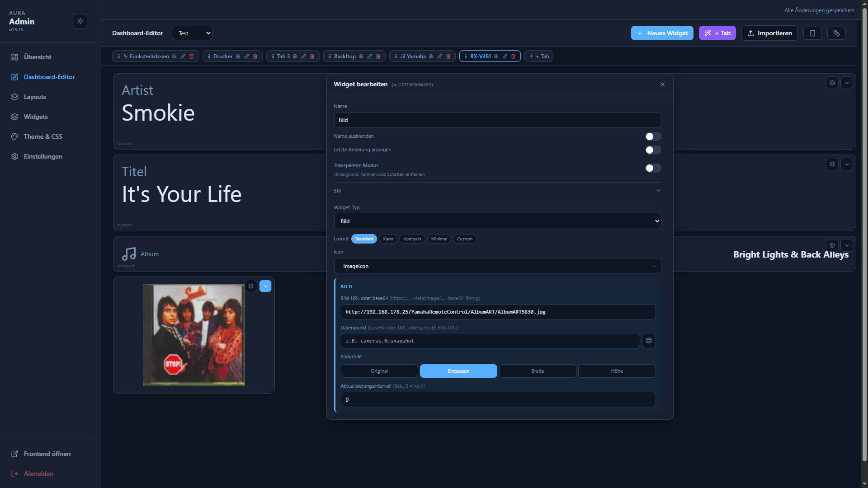Image resolution: width=868 pixels, height=488 pixels.
Task: Click the layers icon on the image widget
Action: [x=251, y=286]
